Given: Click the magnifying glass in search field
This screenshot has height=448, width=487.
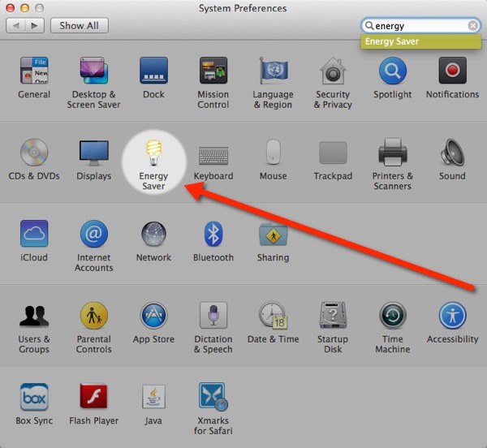Looking at the screenshot, I should click(x=369, y=25).
